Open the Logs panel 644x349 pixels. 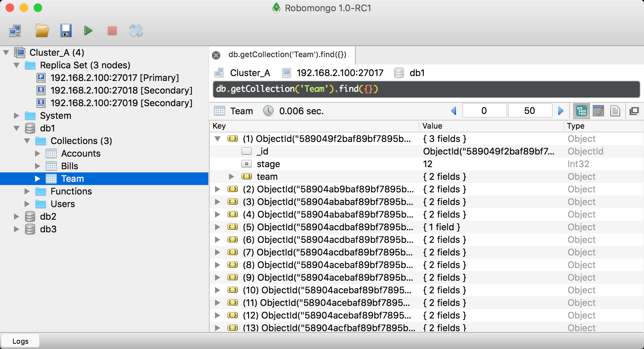click(20, 341)
